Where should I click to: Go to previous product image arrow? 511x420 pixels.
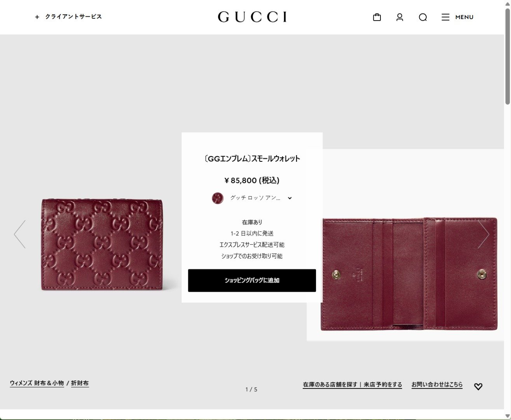(x=19, y=234)
